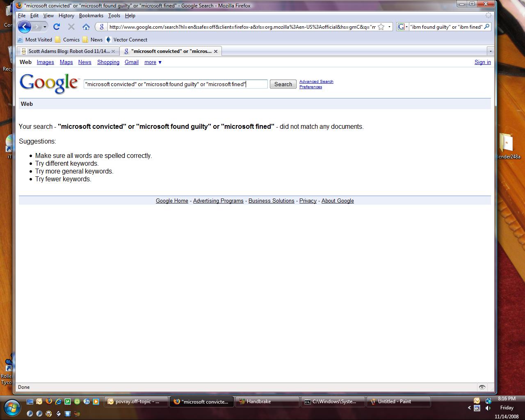Click the Google Home footer link

[172, 201]
